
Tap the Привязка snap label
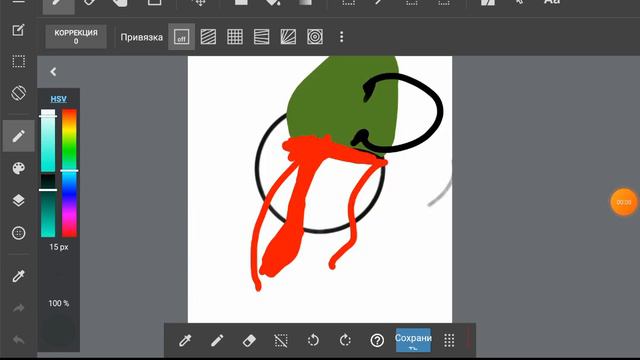pos(142,37)
